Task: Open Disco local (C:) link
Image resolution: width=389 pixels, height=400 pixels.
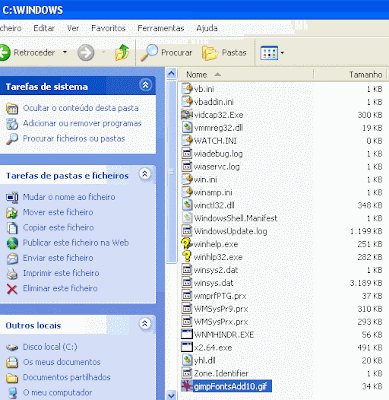Action: pyautogui.click(x=50, y=347)
